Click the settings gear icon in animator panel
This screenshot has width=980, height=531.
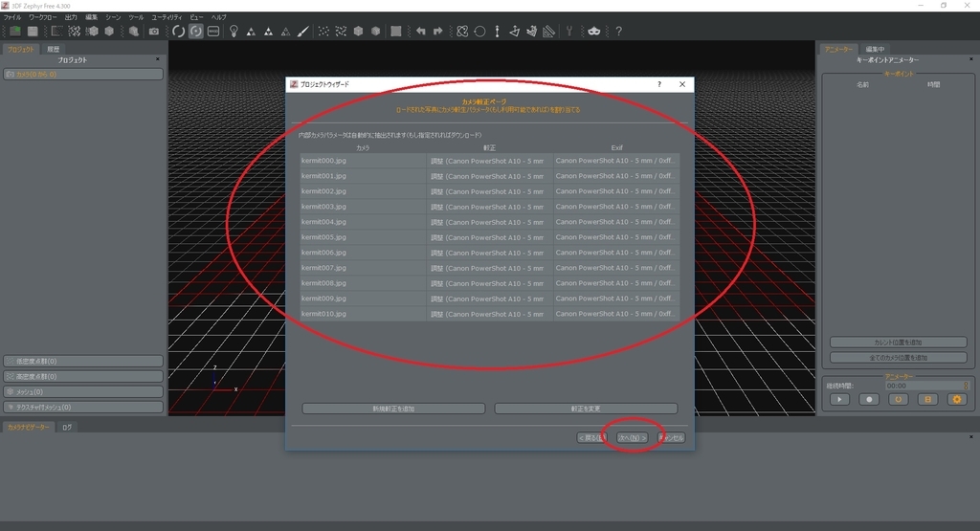click(957, 400)
